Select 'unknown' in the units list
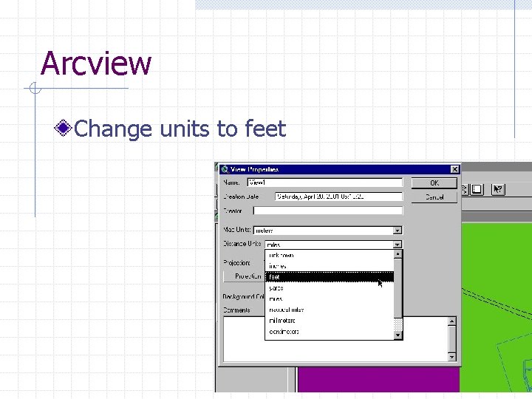Viewport: 532px width, 399px height. point(330,255)
